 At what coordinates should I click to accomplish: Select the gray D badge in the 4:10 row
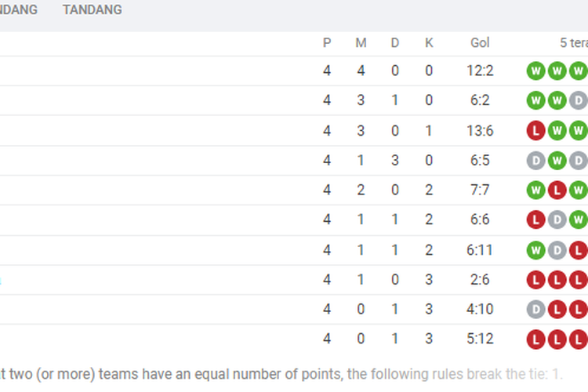(x=536, y=310)
